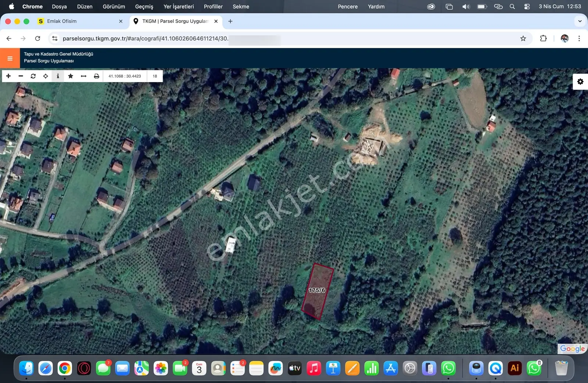Refresh the map with the reload tool
This screenshot has width=588, height=383.
pyautogui.click(x=33, y=76)
